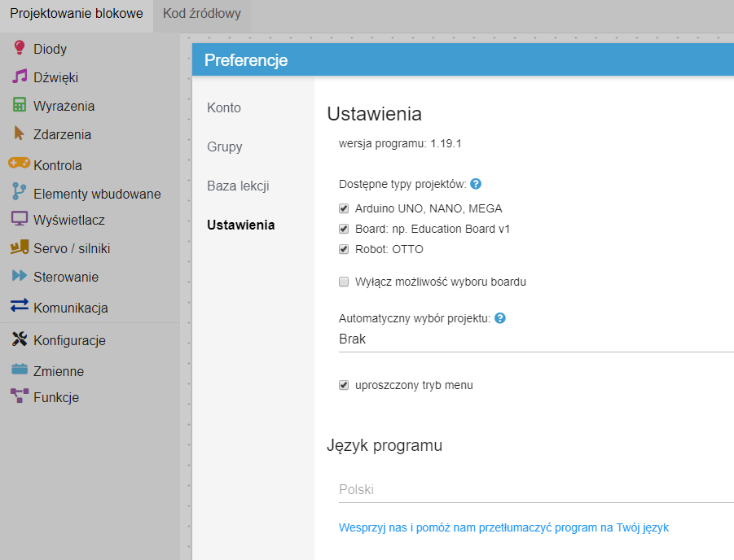Viewport: 734px width, 560px height.
Task: Select the Servo / silniki icon
Action: (x=19, y=247)
